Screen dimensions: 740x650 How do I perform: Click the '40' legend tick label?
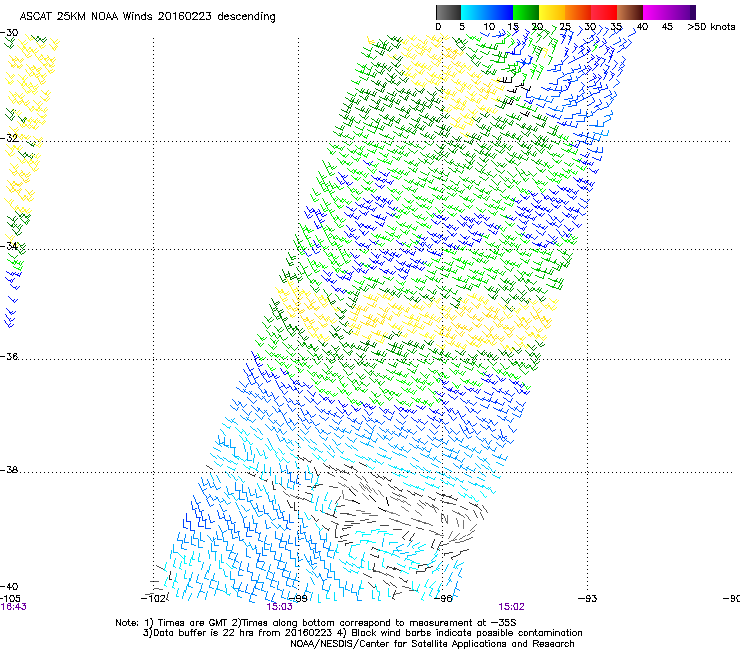(x=642, y=27)
